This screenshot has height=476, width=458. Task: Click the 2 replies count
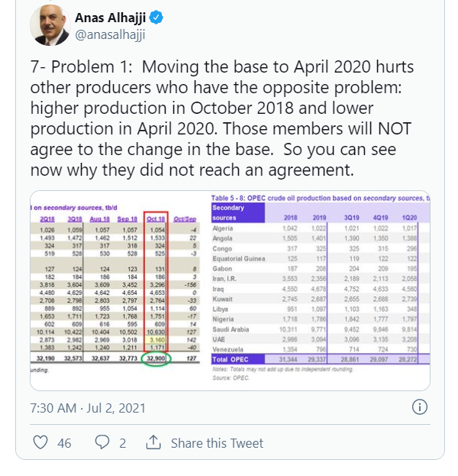pyautogui.click(x=123, y=443)
